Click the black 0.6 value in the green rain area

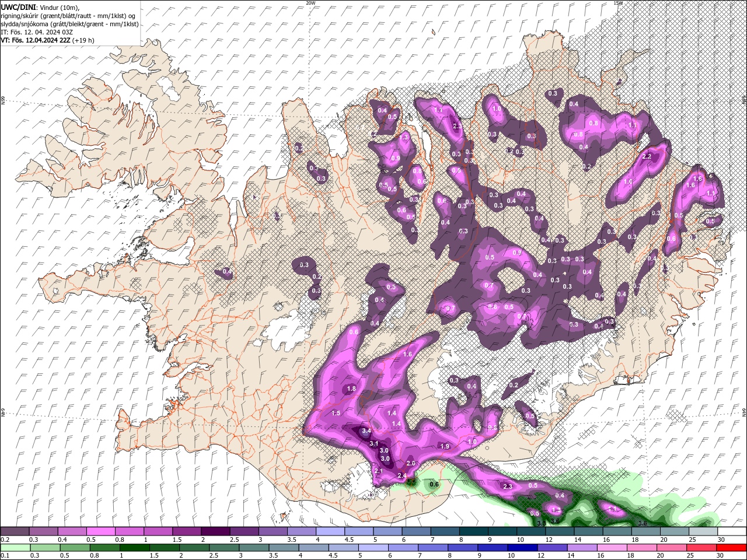(434, 484)
